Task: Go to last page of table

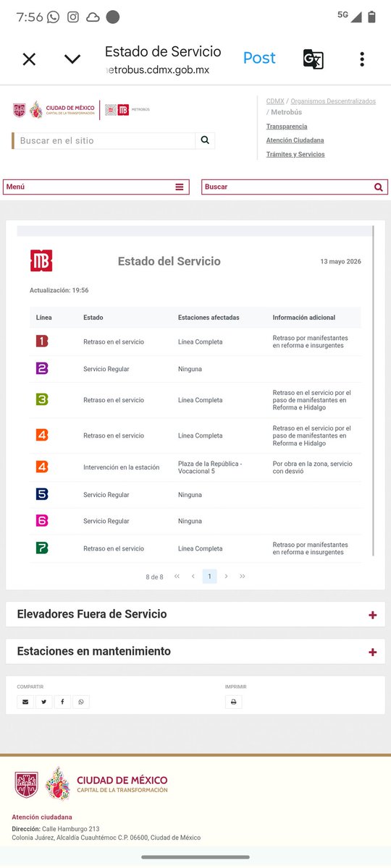Action: point(242,576)
